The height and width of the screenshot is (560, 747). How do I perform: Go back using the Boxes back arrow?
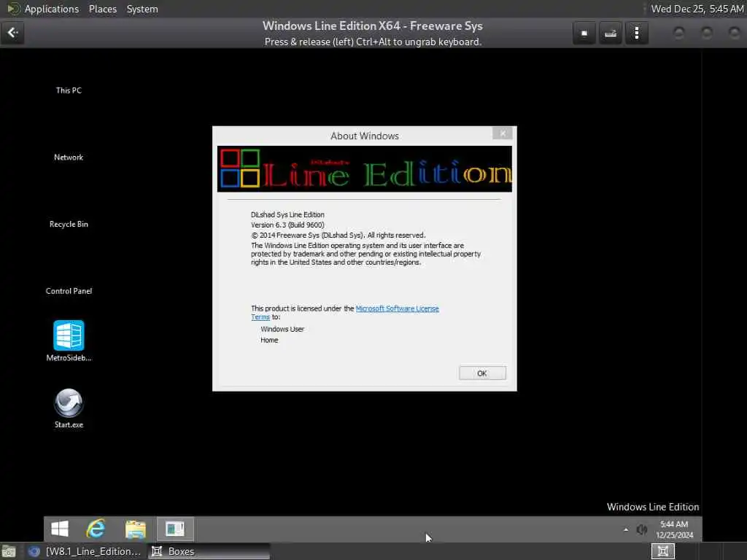[x=12, y=33]
